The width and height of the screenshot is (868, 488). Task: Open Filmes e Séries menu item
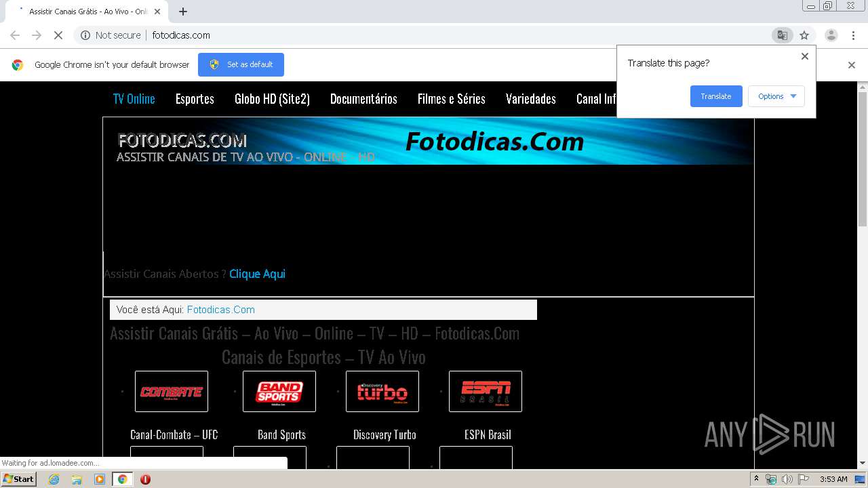pos(452,99)
